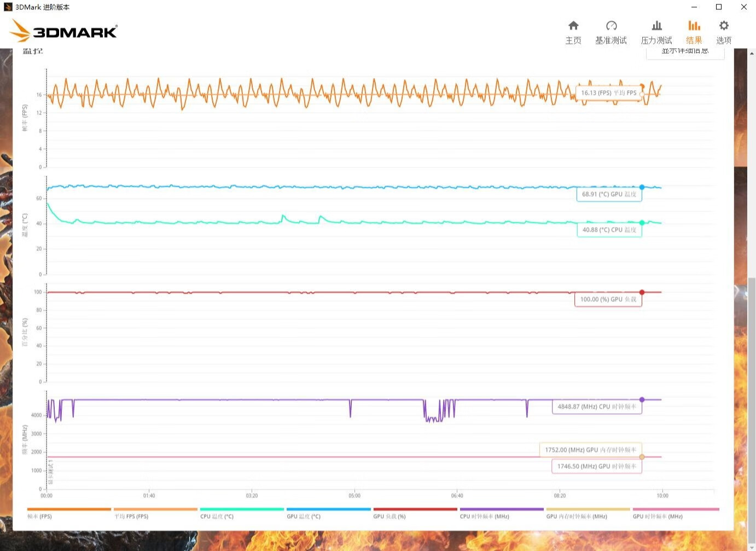
Task: Close the 3DMark window
Action: tap(743, 7)
